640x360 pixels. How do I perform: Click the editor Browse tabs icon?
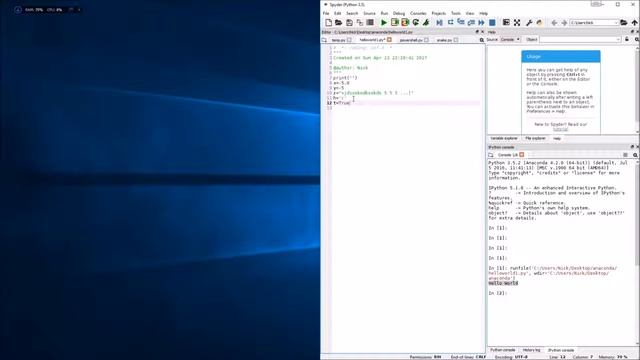[324, 40]
